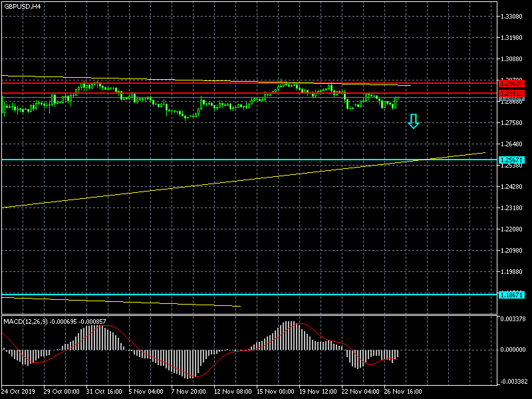Click the GBPUSD,H4 chart title

tap(22, 6)
